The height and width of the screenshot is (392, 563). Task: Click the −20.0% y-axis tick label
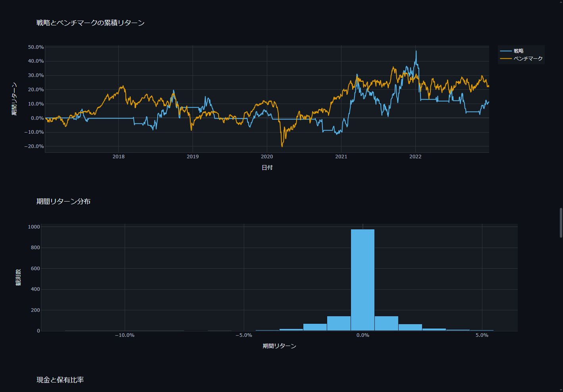[34, 146]
